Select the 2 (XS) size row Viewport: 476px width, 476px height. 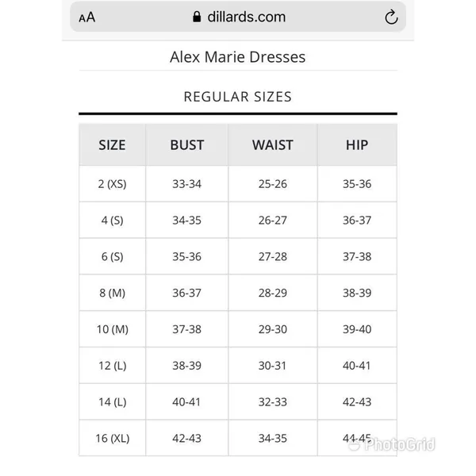click(x=238, y=184)
